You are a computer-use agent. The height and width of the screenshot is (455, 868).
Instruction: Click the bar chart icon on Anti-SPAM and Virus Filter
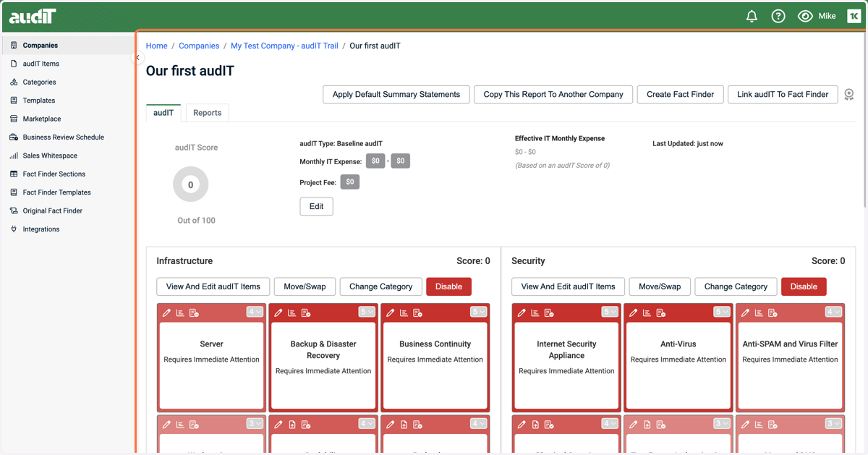[x=759, y=312]
